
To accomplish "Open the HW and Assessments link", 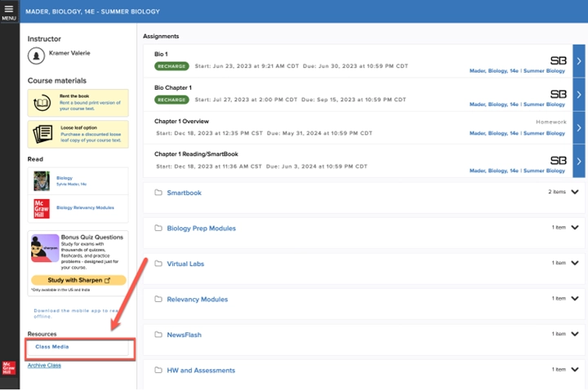I will tap(201, 371).
